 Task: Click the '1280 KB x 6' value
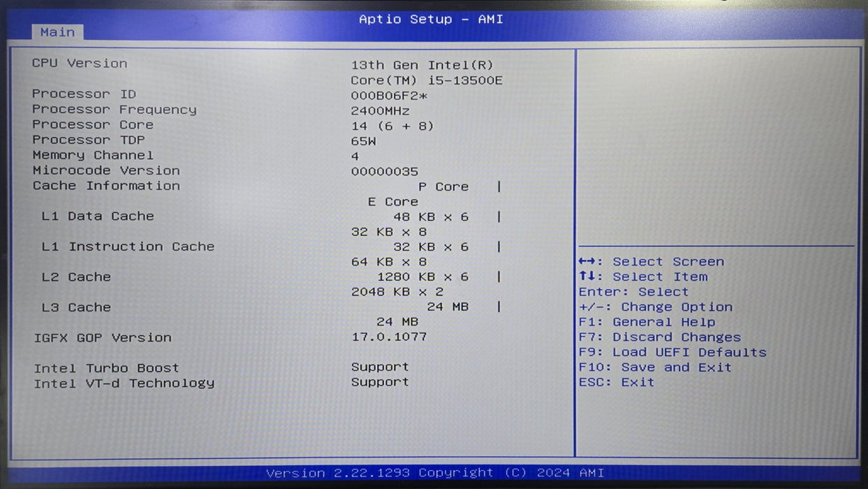coord(422,277)
